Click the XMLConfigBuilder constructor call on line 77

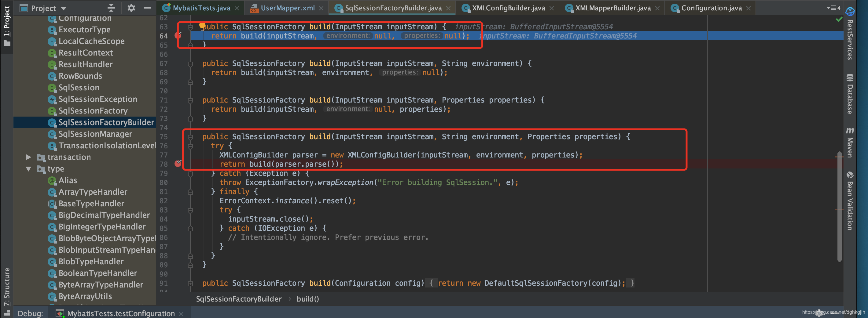[382, 155]
